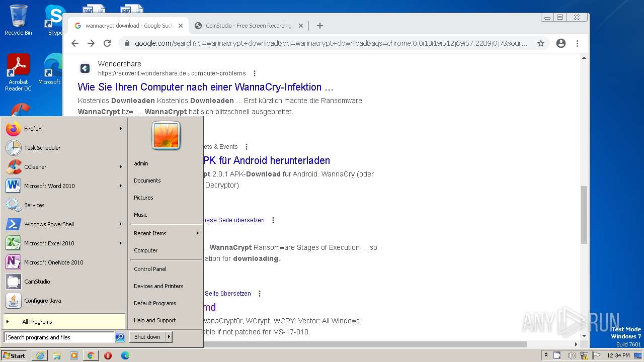Image resolution: width=644 pixels, height=362 pixels.
Task: Go forward in Chrome
Action: [91, 43]
